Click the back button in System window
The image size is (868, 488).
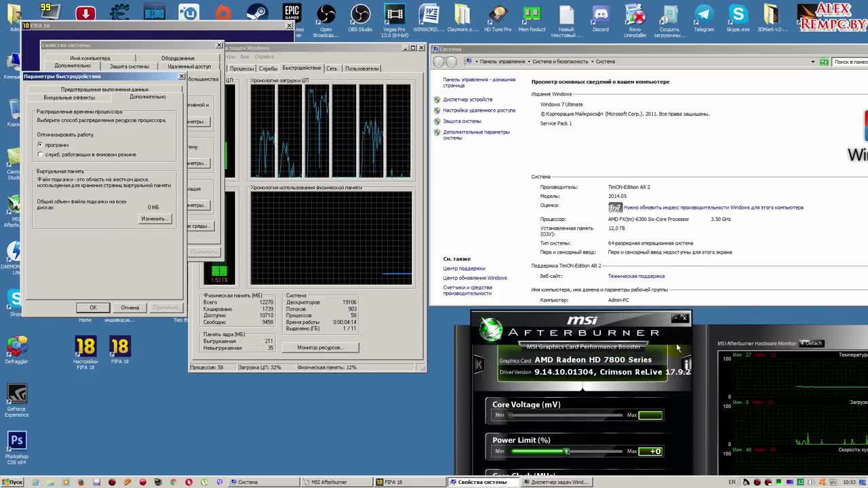(439, 62)
